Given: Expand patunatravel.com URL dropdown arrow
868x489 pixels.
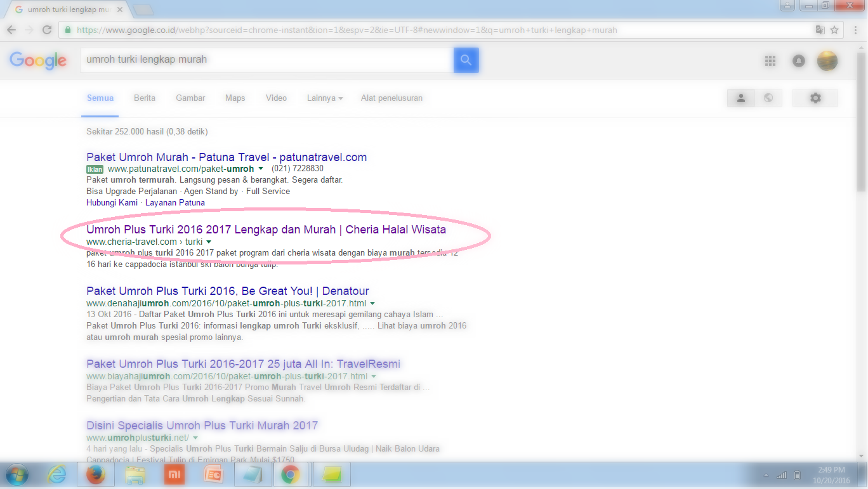Looking at the screenshot, I should (260, 169).
